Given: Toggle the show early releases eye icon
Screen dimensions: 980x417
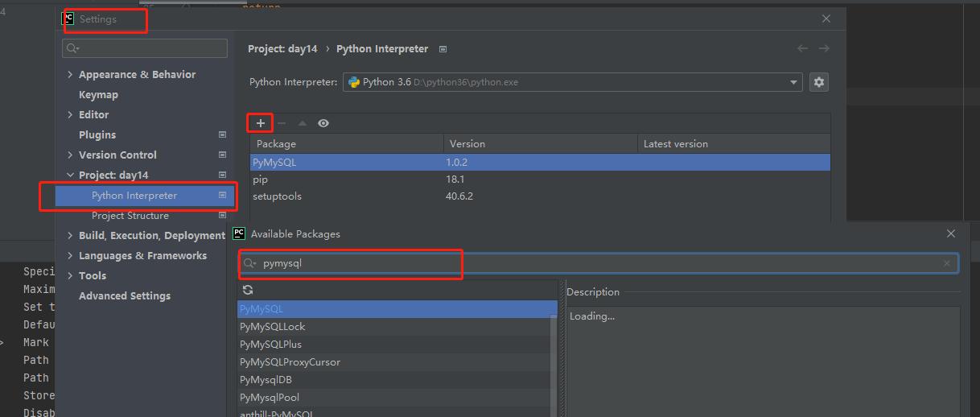Looking at the screenshot, I should [x=323, y=123].
